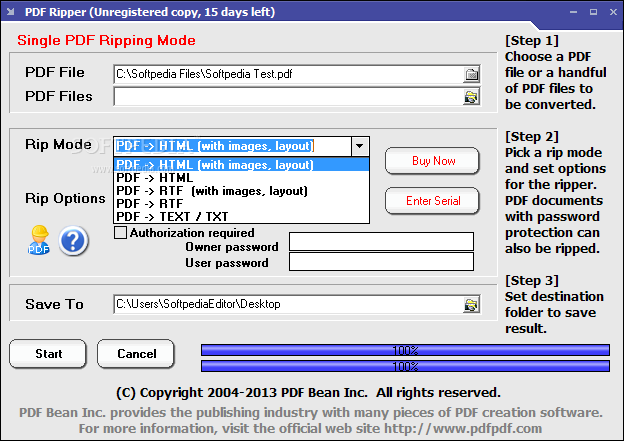Pick PDF -> TEXT / TXT option
The width and height of the screenshot is (624, 441).
coord(242,217)
